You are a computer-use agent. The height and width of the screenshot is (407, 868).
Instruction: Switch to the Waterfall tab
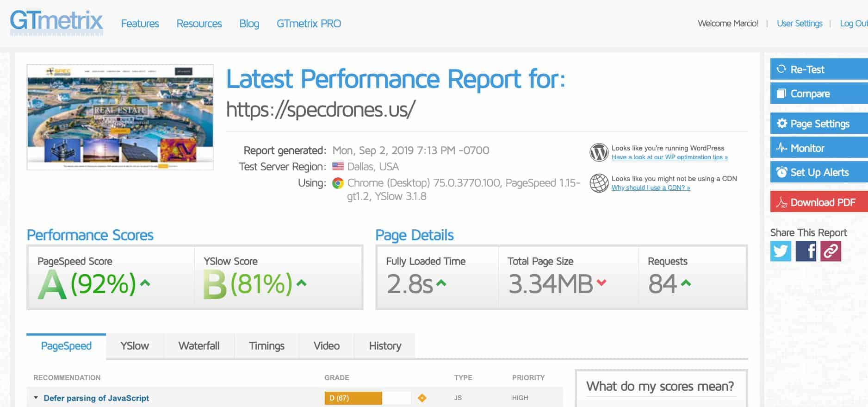tap(199, 346)
